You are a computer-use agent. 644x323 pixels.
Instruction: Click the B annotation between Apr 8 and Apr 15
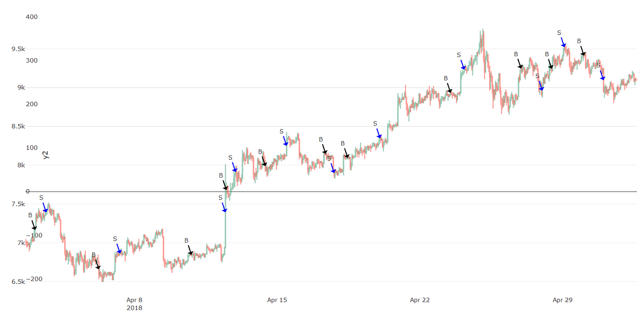pyautogui.click(x=187, y=241)
